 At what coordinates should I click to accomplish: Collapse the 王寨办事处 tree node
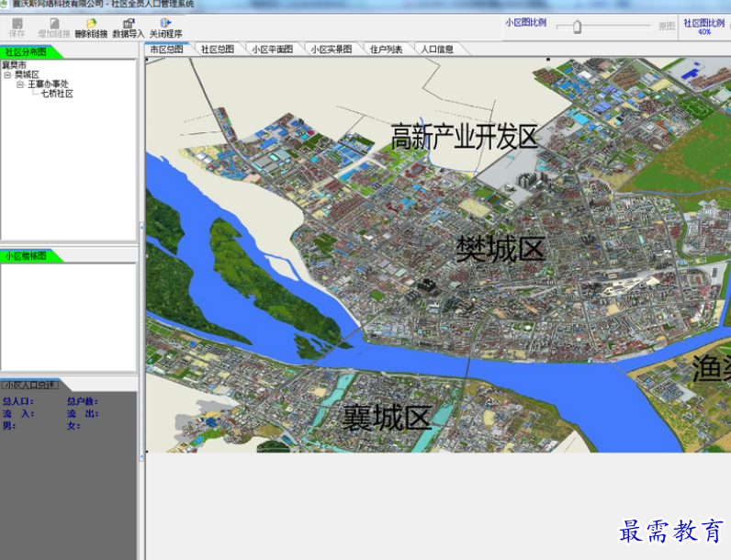click(x=19, y=84)
